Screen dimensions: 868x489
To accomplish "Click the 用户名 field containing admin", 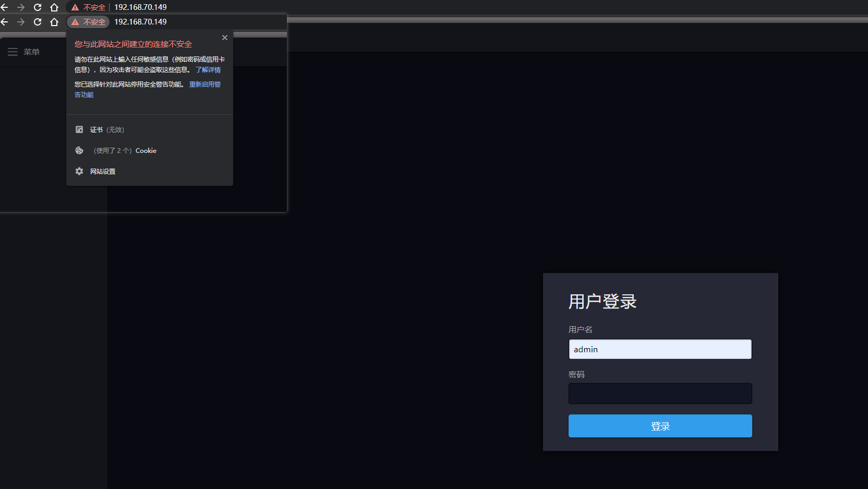I will point(660,349).
